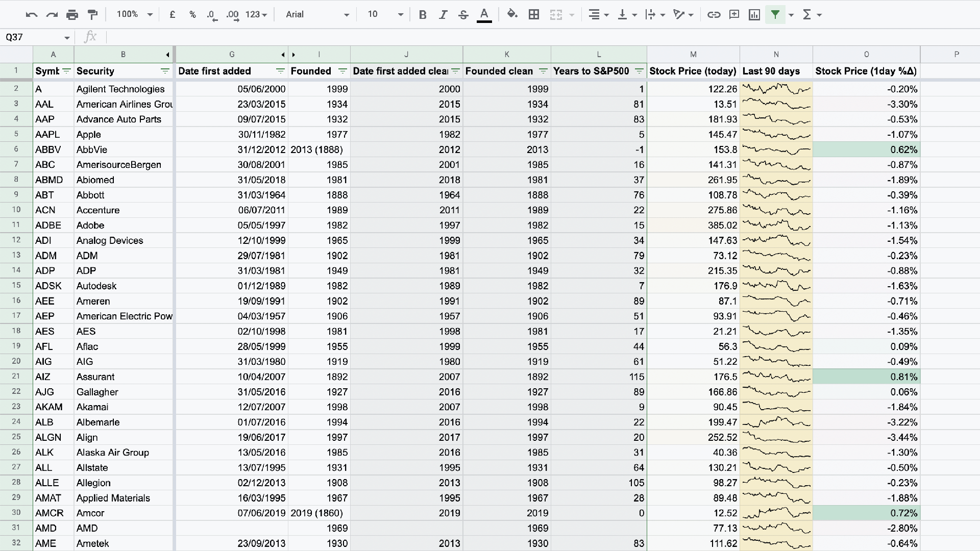The height and width of the screenshot is (551, 980).
Task: Toggle bold formatting
Action: point(423,14)
